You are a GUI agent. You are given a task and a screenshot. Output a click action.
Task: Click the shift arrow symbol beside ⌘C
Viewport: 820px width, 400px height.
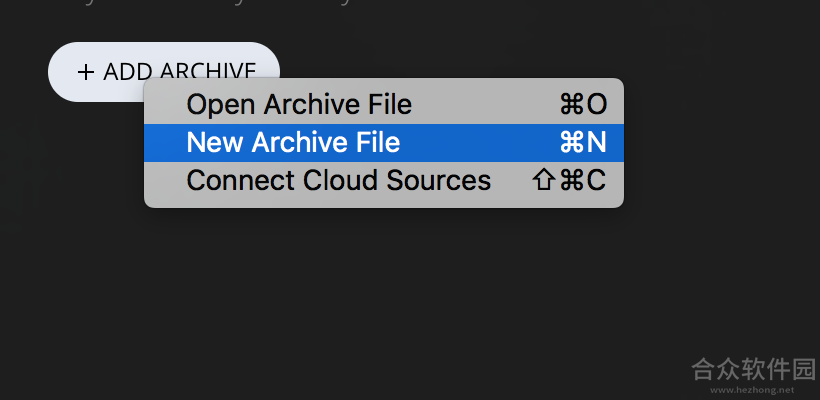(544, 181)
